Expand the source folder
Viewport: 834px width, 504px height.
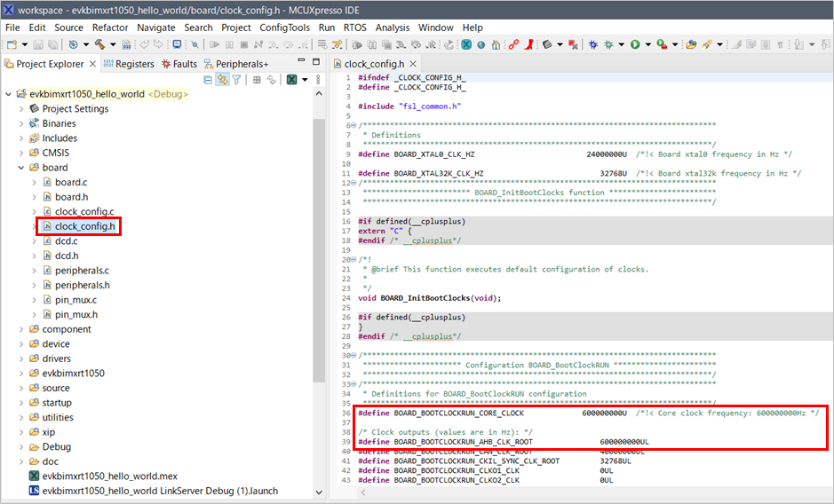coord(21,388)
